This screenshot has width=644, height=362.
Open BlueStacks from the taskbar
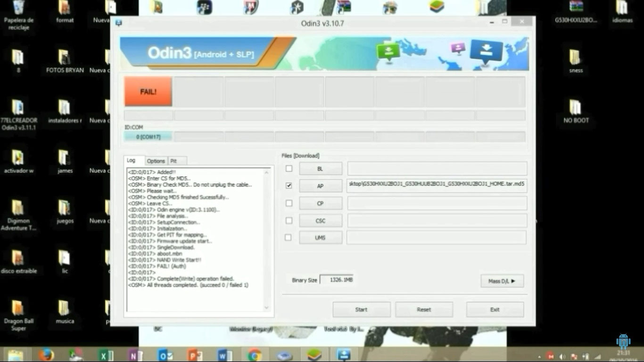click(314, 354)
